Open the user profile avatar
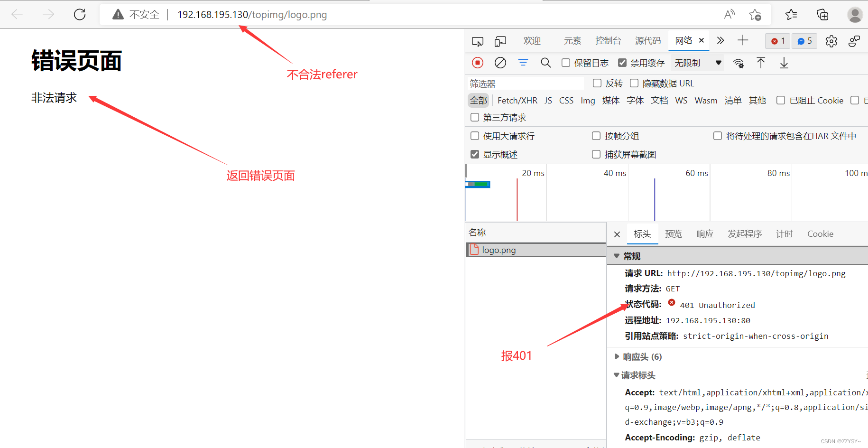Screen dimensions: 868x448 click(x=855, y=15)
